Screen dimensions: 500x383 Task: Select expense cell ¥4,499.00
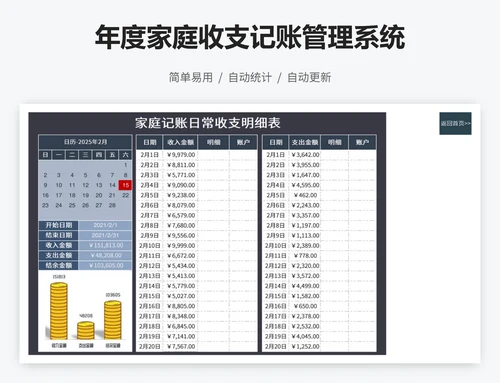pos(305,286)
